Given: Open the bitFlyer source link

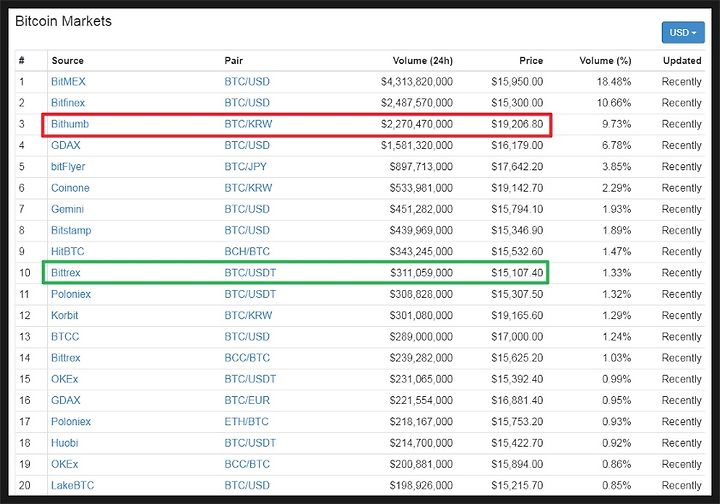Looking at the screenshot, I should [68, 167].
